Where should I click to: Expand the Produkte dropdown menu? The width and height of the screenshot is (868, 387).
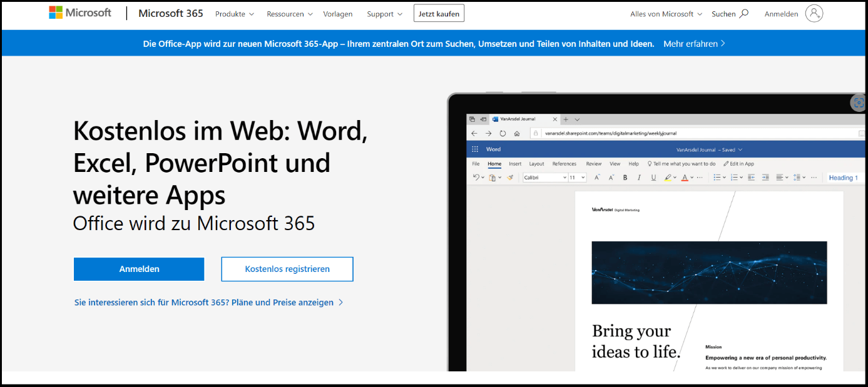[x=235, y=14]
